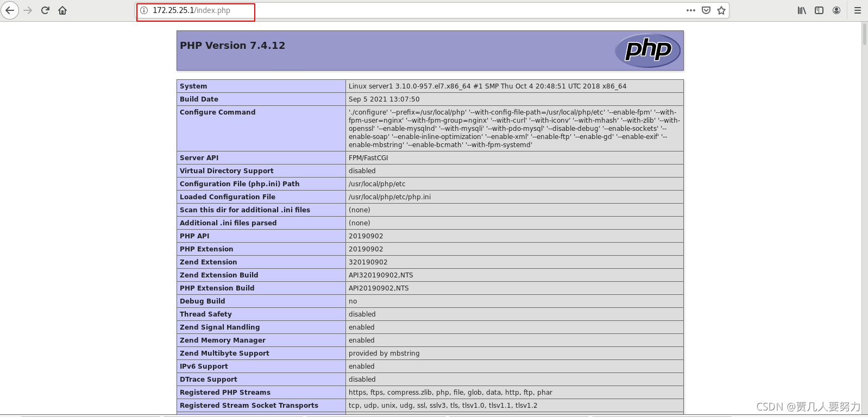The image size is (868, 417).
Task: Select the 'Zend Extension Build' label
Action: point(219,275)
